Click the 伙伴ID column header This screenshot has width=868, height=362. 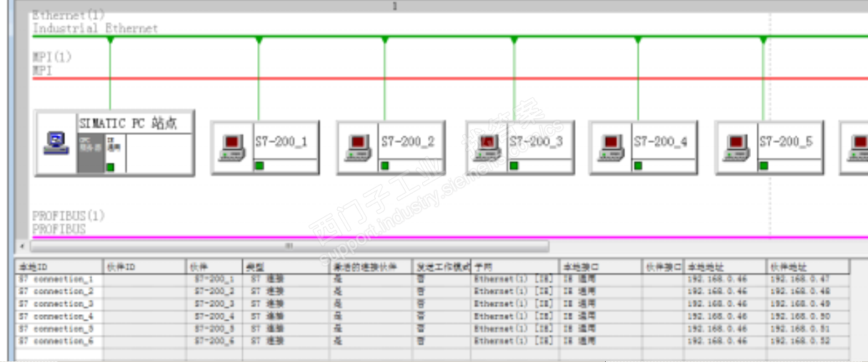point(145,267)
